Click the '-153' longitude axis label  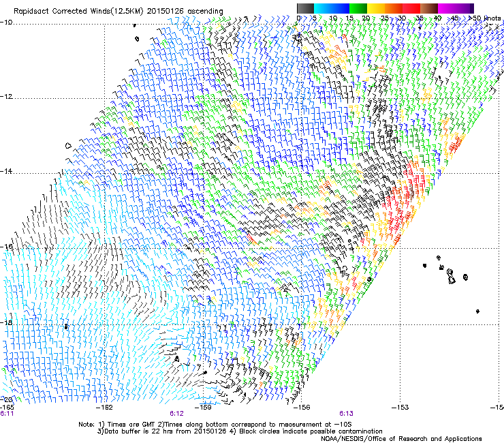[x=400, y=408]
